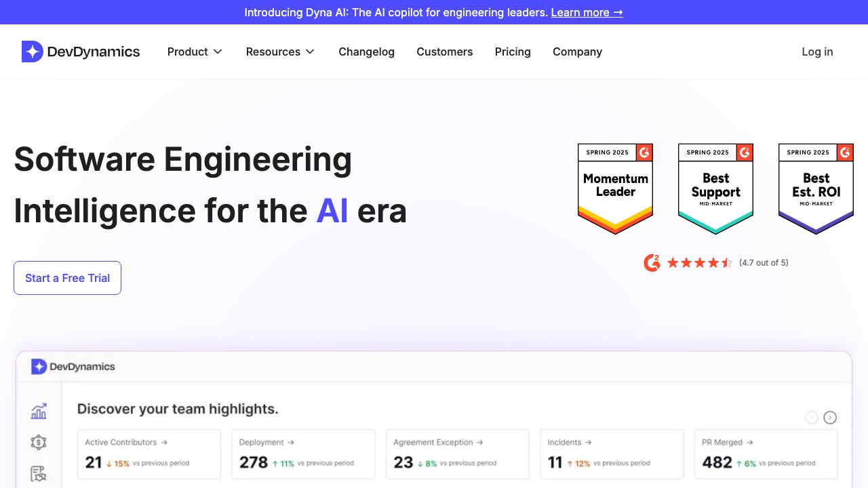Click the '482' PR Merged value
This screenshot has height=488, width=868.
(717, 462)
